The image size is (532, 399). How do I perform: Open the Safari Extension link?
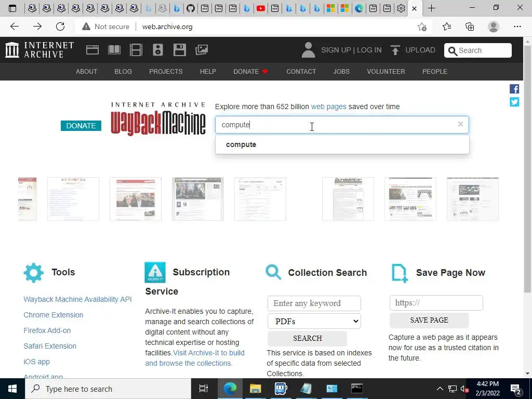(50, 346)
